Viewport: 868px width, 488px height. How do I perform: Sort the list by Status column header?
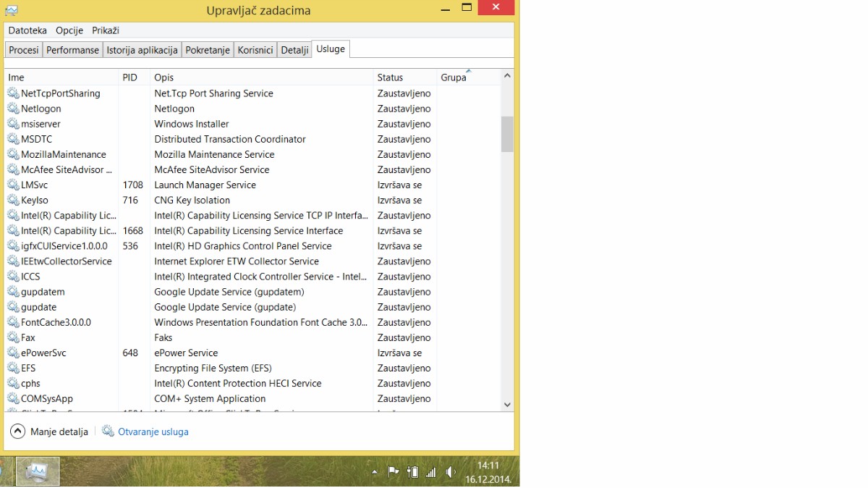[x=390, y=77]
